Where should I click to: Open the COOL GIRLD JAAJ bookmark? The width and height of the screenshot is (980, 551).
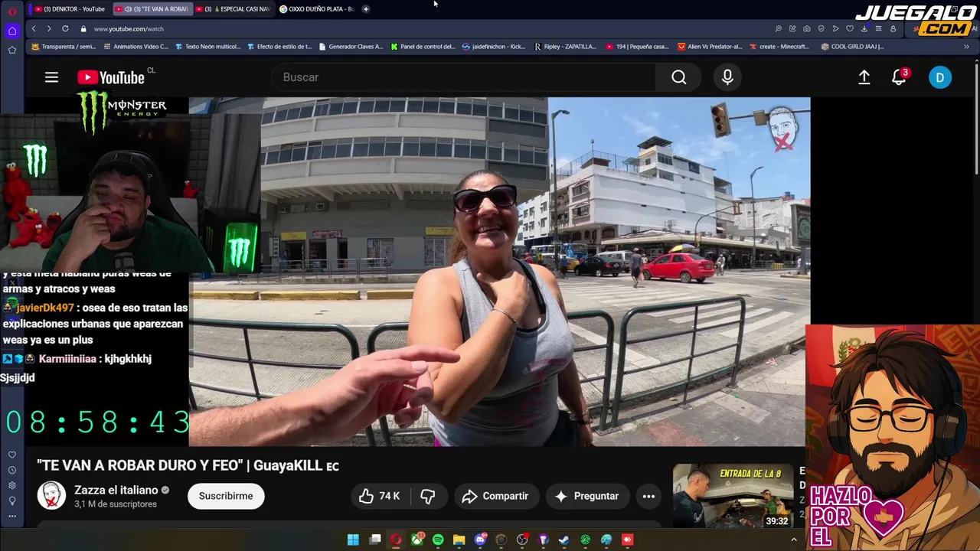point(852,47)
